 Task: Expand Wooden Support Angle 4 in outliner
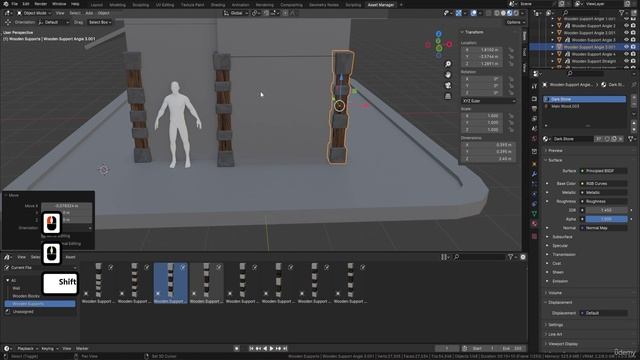pyautogui.click(x=553, y=54)
